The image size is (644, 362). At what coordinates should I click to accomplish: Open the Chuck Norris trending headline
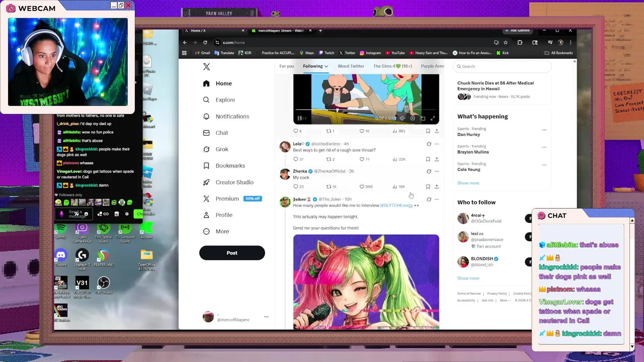pos(496,86)
